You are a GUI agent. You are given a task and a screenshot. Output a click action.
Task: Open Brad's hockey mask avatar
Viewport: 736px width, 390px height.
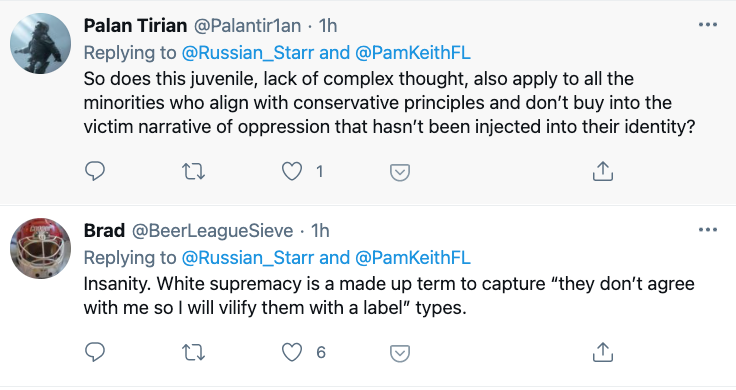point(40,248)
